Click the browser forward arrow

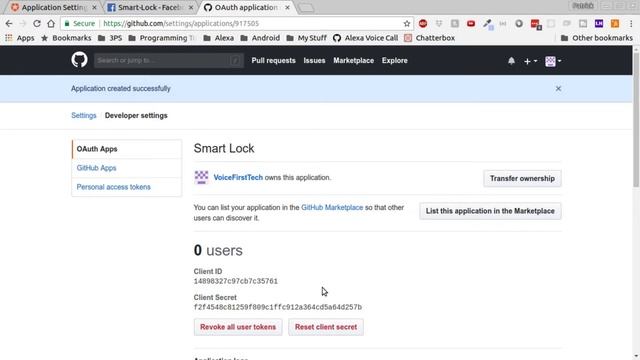coord(23,24)
